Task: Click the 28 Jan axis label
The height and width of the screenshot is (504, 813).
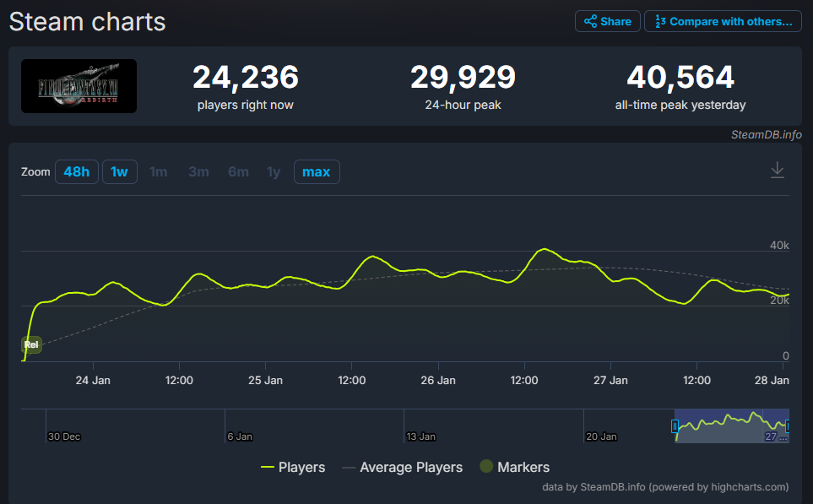Action: click(772, 381)
